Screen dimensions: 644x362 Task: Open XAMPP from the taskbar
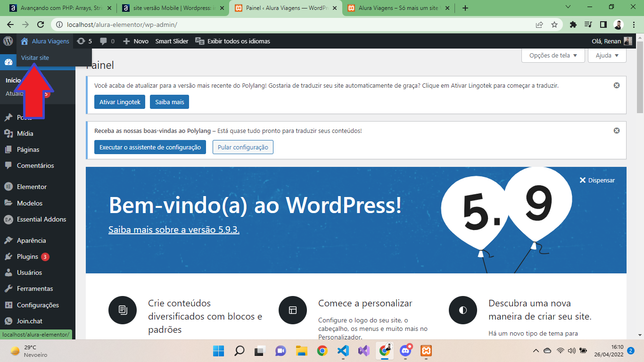point(426,351)
